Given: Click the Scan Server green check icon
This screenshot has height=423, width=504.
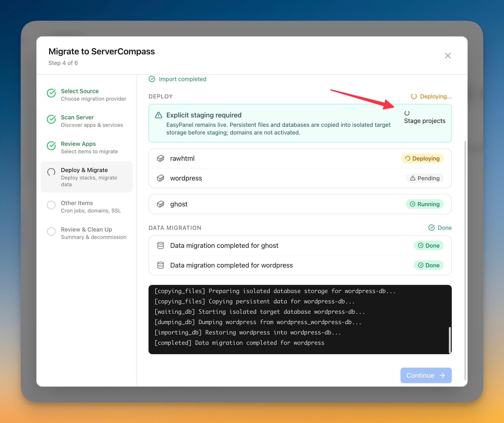Looking at the screenshot, I should coord(51,119).
